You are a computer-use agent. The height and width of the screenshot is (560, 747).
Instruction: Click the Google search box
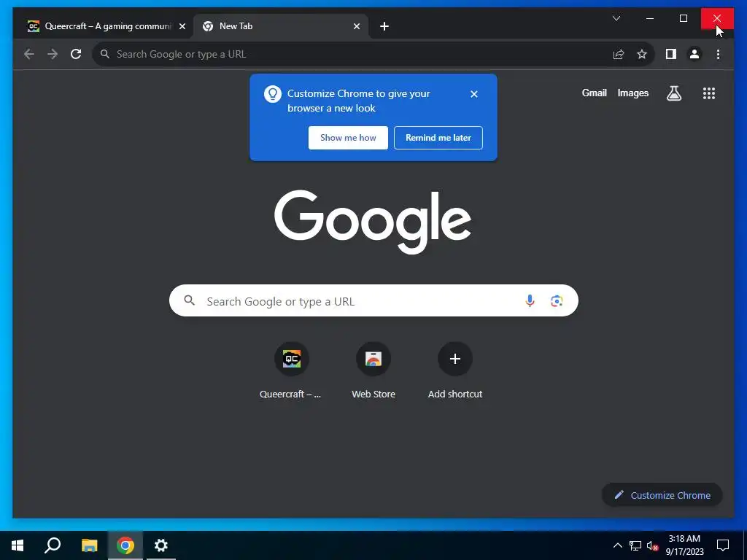point(373,301)
